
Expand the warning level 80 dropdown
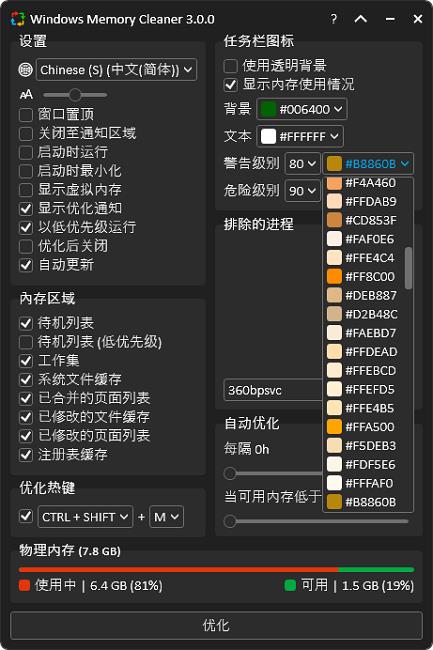[x=302, y=164]
